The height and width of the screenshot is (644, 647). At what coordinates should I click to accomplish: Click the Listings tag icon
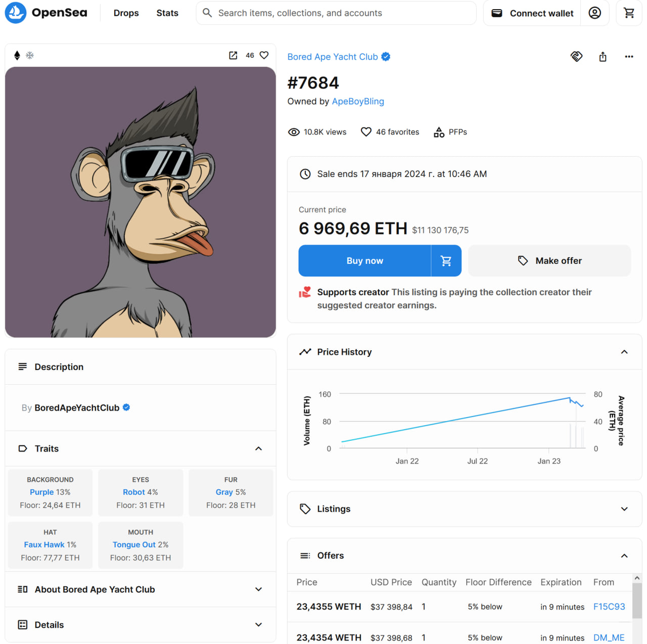pos(305,509)
